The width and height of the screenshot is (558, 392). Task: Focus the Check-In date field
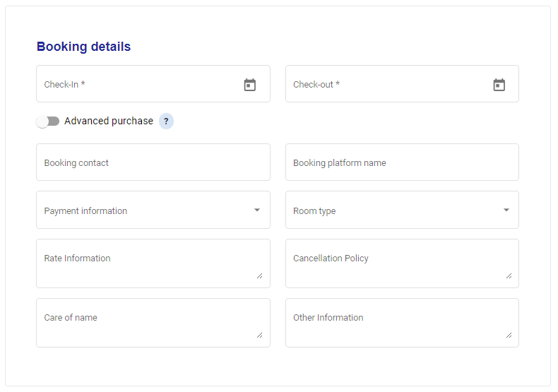pos(153,83)
